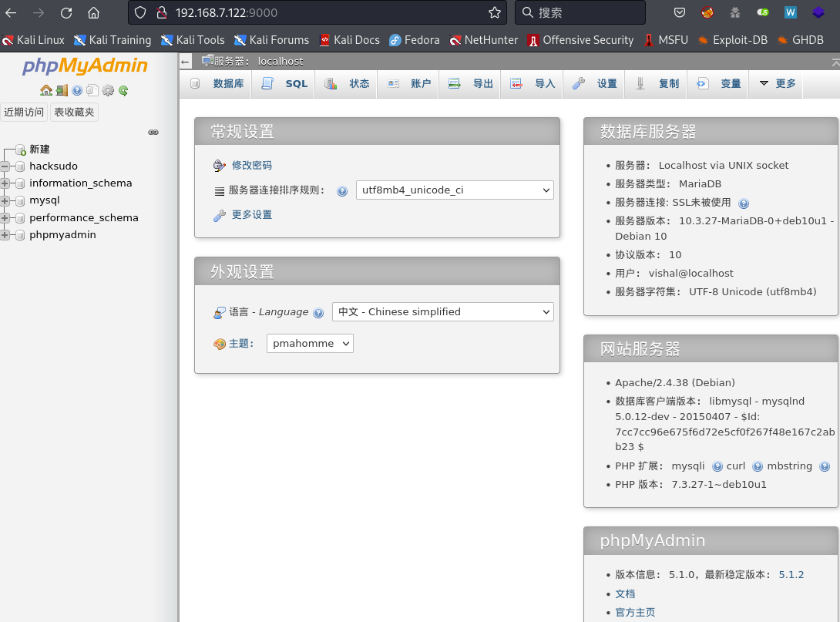
Task: Open the 数据库 tab
Action: click(220, 83)
